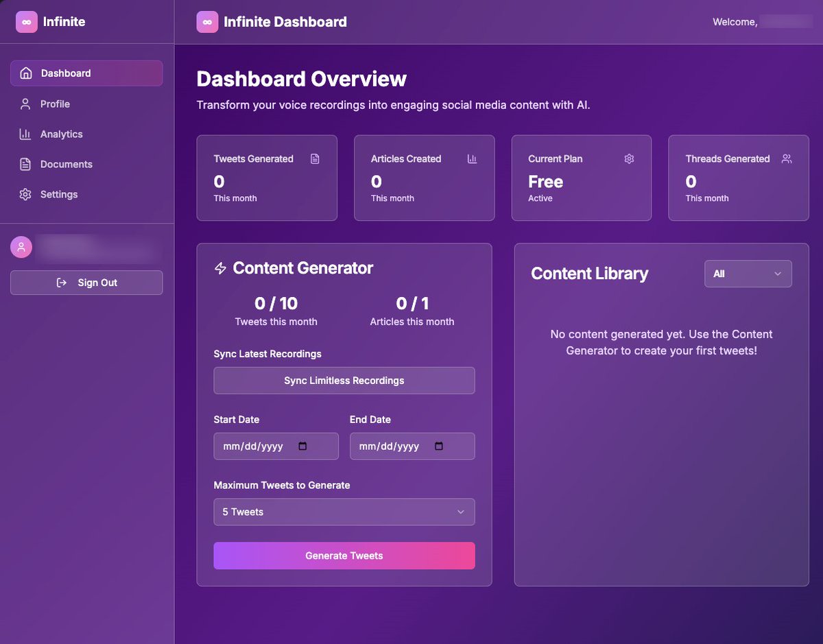
Task: Navigate to Documents
Action: point(86,164)
